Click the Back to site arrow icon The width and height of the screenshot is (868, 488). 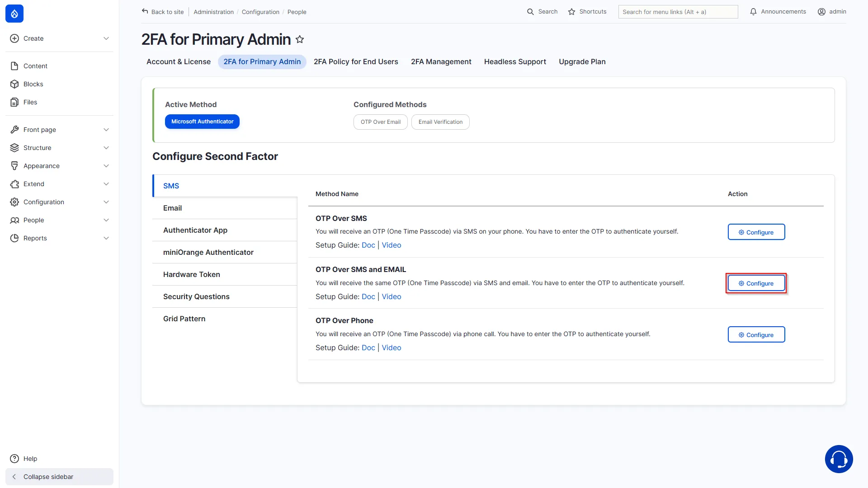tap(145, 11)
